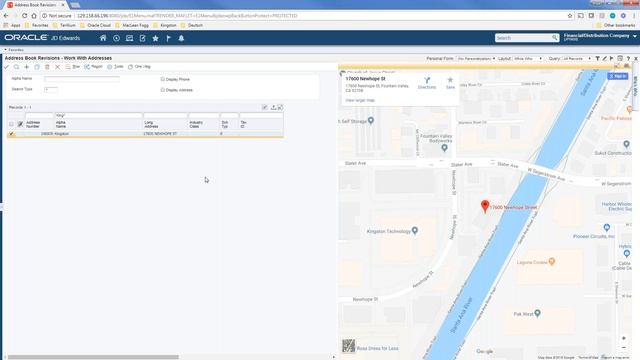Open the One View menu
640x360 pixels.
tap(139, 67)
